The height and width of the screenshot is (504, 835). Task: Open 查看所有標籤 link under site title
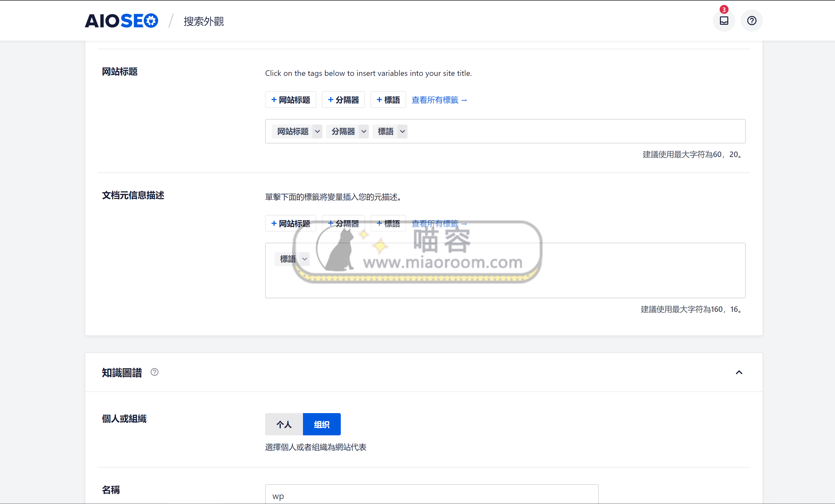(x=439, y=100)
